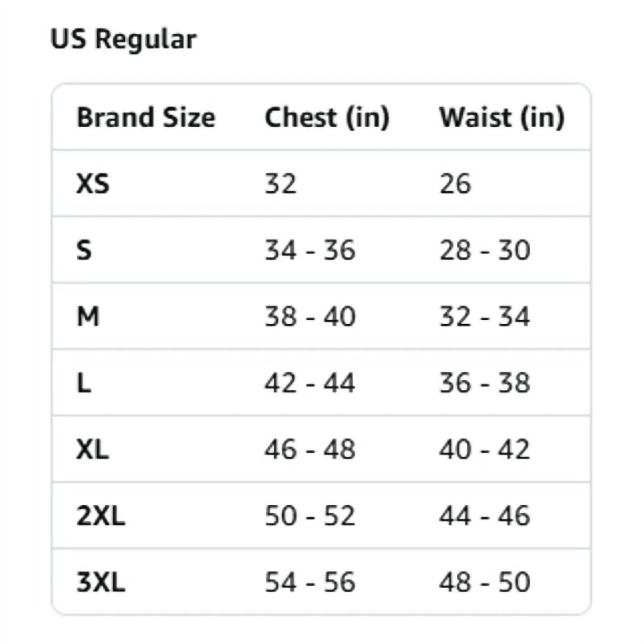Click chest measurement "34 - 36"

tap(310, 250)
